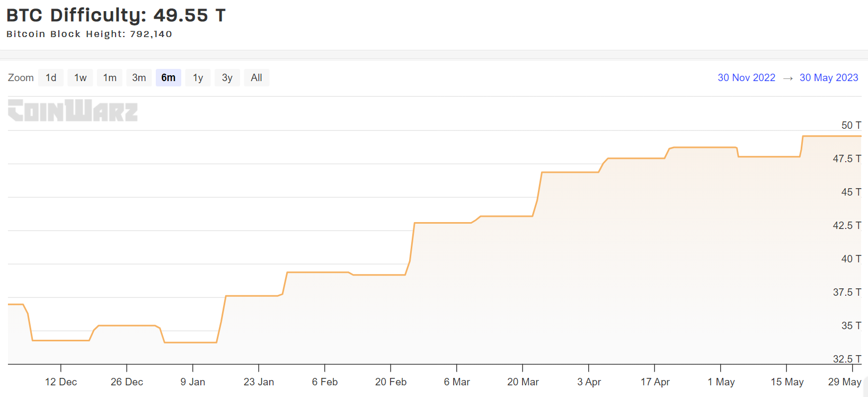The height and width of the screenshot is (397, 868).
Task: Switch chart zoom to 1m
Action: point(110,78)
